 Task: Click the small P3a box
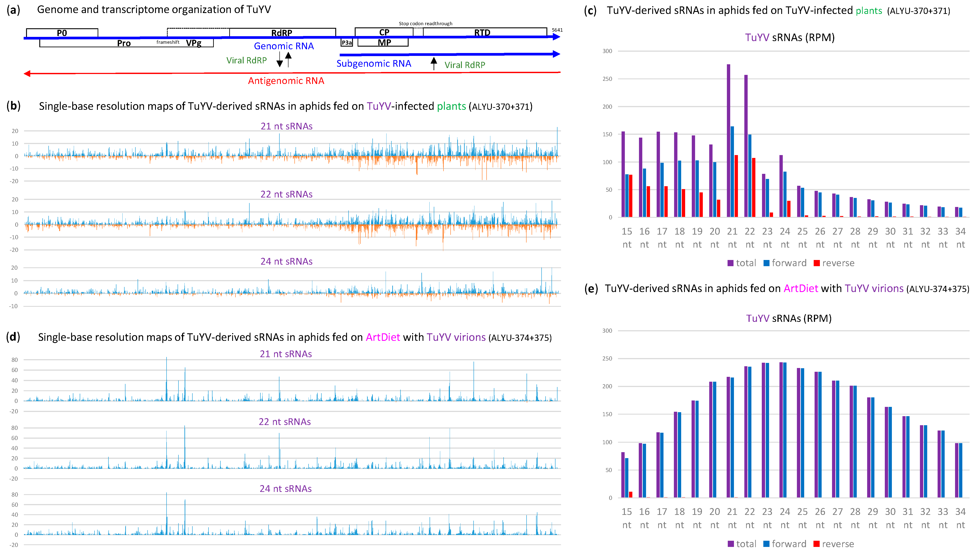[x=347, y=43]
